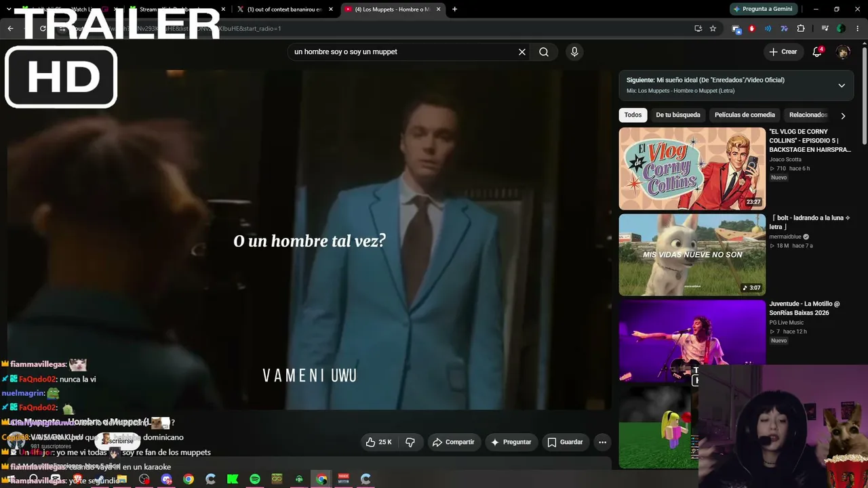Screen dimensions: 868x488
Task: Open title "Juventude - La Motillo @ SonRías Baixas 2026"
Action: [804, 308]
